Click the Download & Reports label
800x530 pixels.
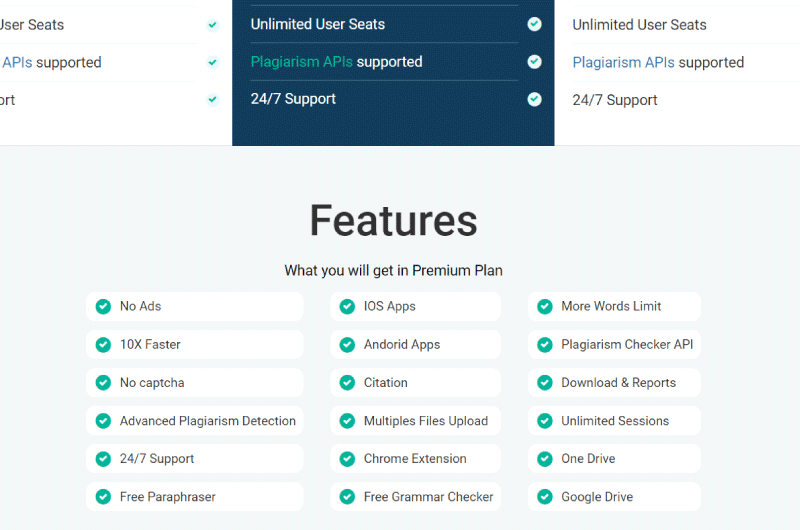[x=618, y=383]
